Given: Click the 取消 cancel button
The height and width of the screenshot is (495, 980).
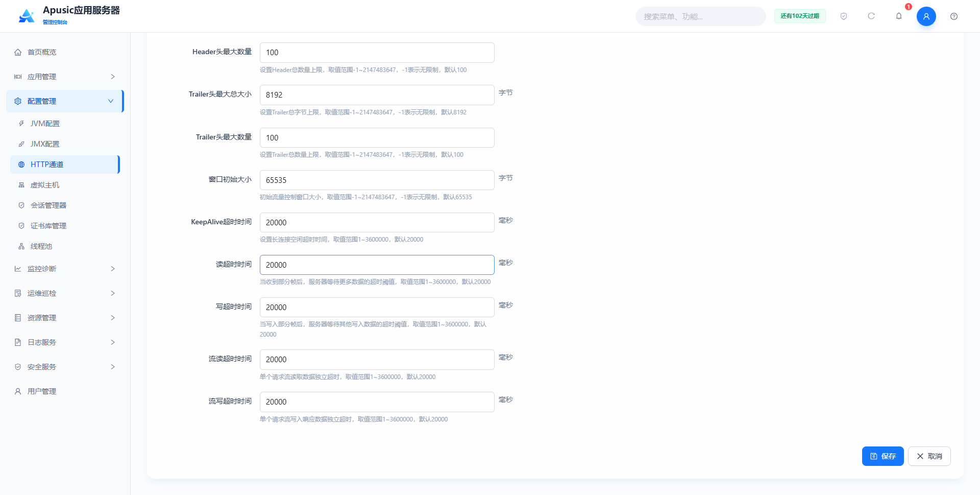Looking at the screenshot, I should click(x=929, y=456).
